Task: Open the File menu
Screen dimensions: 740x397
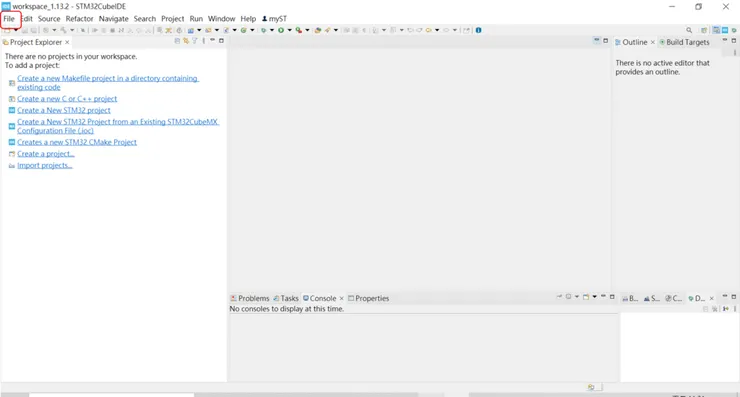Action: click(x=9, y=19)
